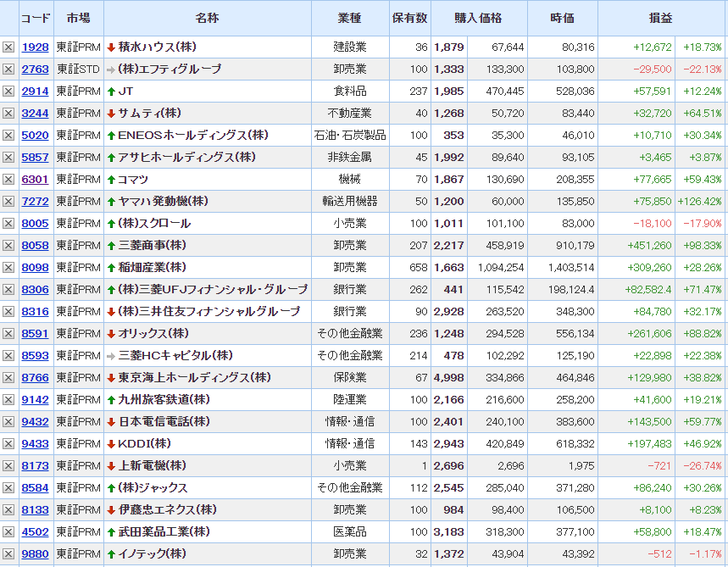The height and width of the screenshot is (567, 728).
Task: Click the 損益 column header
Action: pos(661,18)
